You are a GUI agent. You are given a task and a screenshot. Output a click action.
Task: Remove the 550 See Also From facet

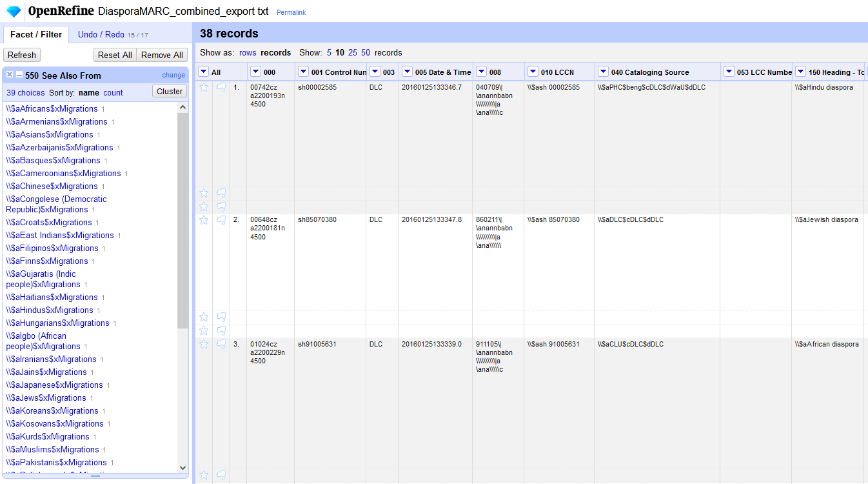coord(10,75)
